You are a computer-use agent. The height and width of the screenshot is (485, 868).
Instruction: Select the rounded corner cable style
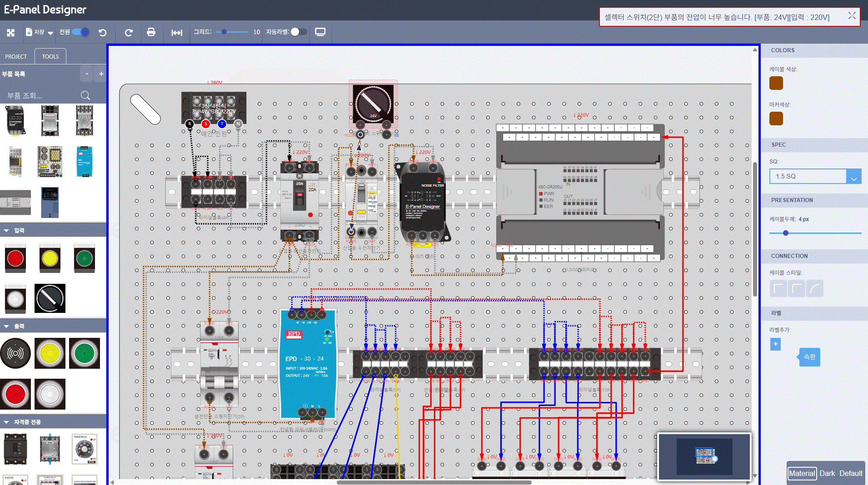point(796,288)
